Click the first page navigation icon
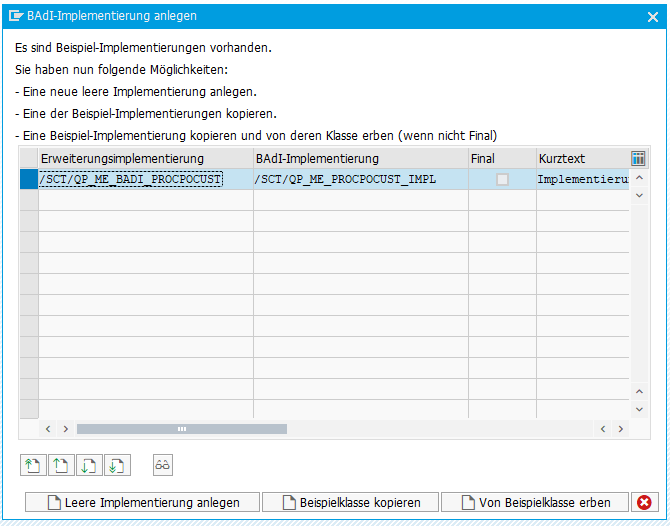 point(33,465)
